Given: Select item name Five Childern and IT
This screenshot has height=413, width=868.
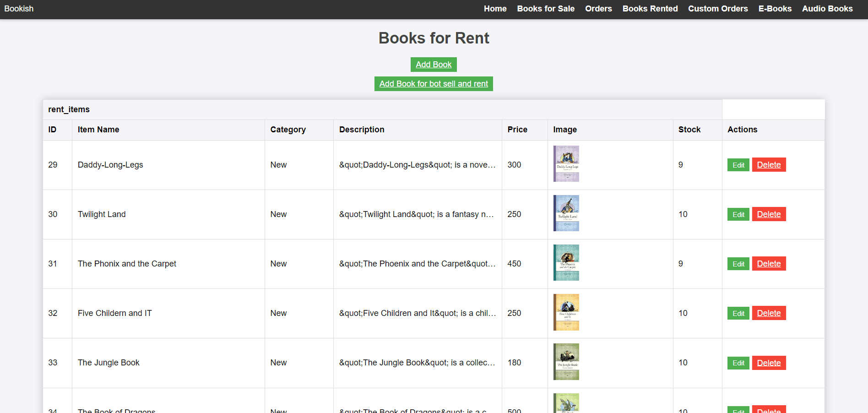Looking at the screenshot, I should click(114, 313).
